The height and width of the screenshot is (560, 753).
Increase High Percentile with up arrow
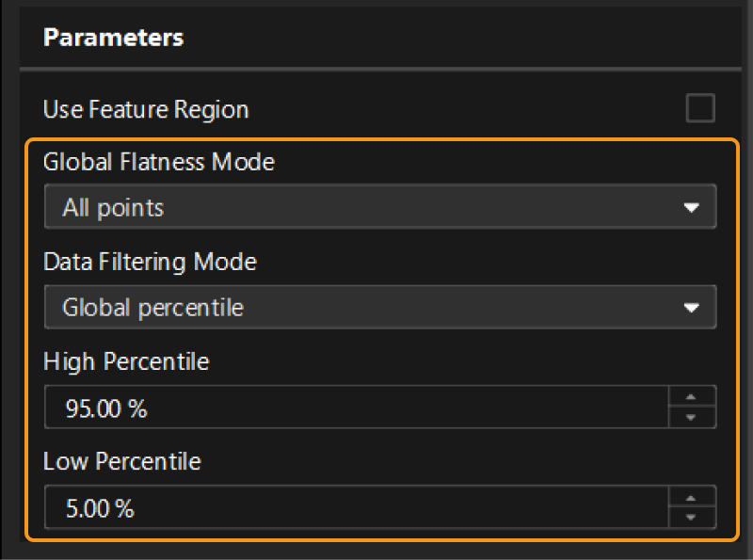692,398
